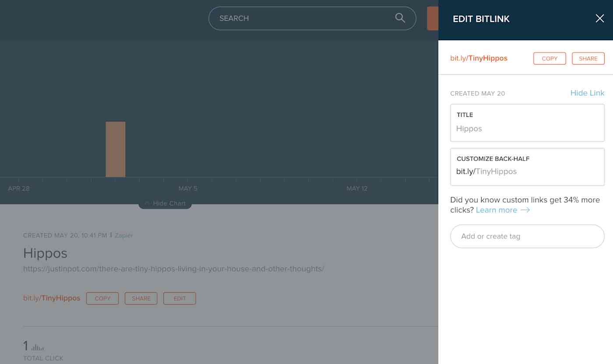Copy the link from the Edit Bitlink panel

click(x=549, y=58)
